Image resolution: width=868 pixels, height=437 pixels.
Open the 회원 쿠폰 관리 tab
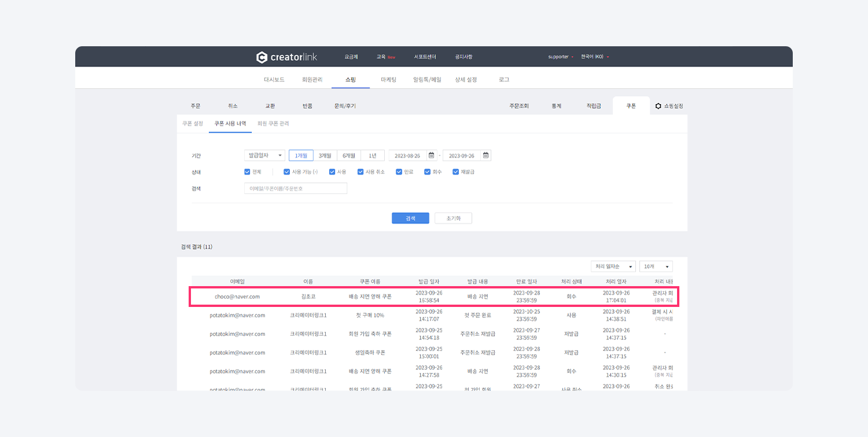[273, 124]
